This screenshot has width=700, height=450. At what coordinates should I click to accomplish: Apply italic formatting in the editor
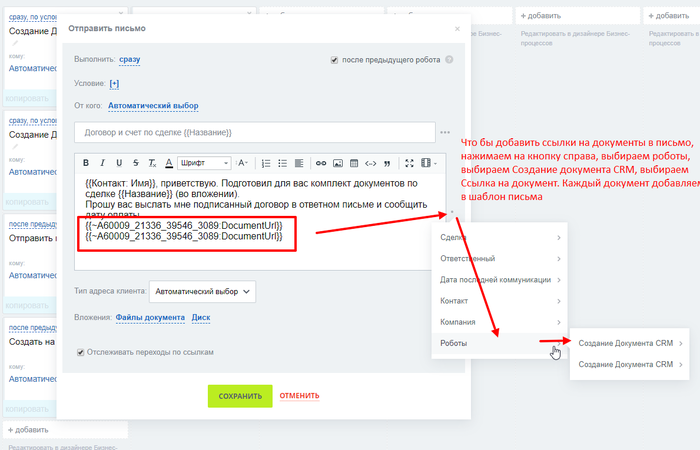point(103,163)
